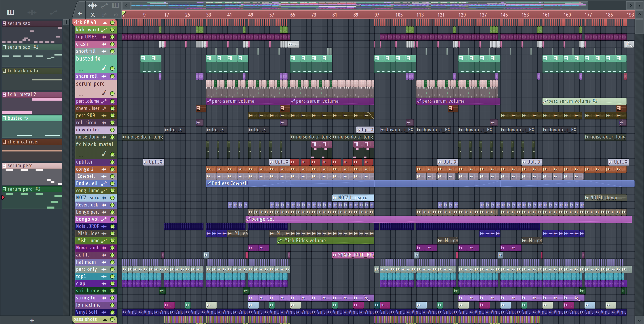
Task: Select the SNARE_ROLL_BIG audio clip
Action: tap(353, 255)
